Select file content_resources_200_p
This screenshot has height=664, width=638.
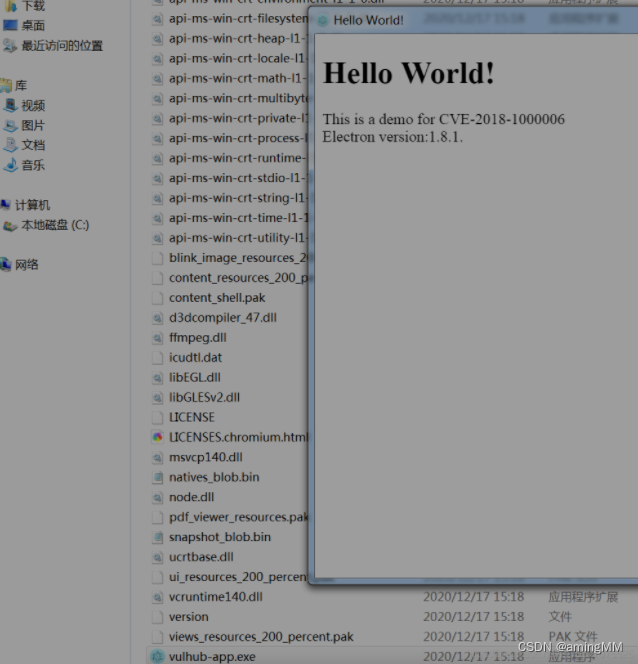238,278
